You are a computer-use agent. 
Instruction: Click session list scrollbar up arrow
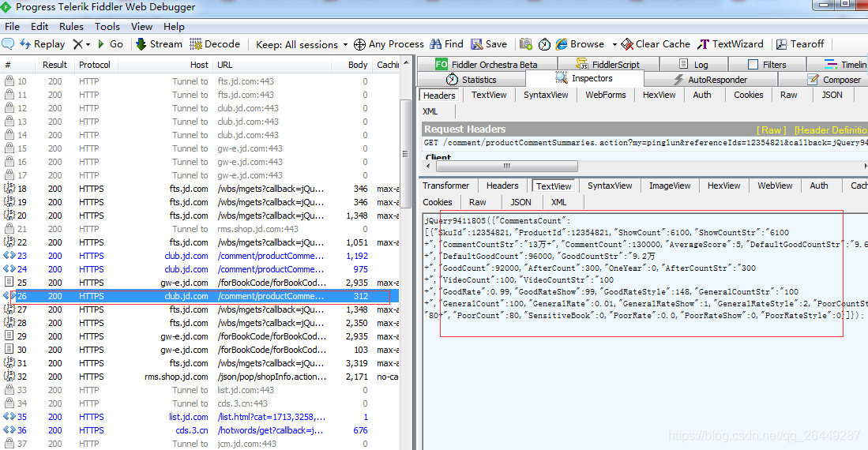click(406, 63)
